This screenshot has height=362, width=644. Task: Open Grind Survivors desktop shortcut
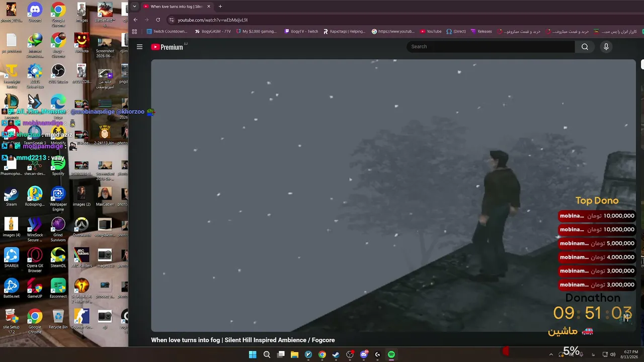pyautogui.click(x=58, y=230)
